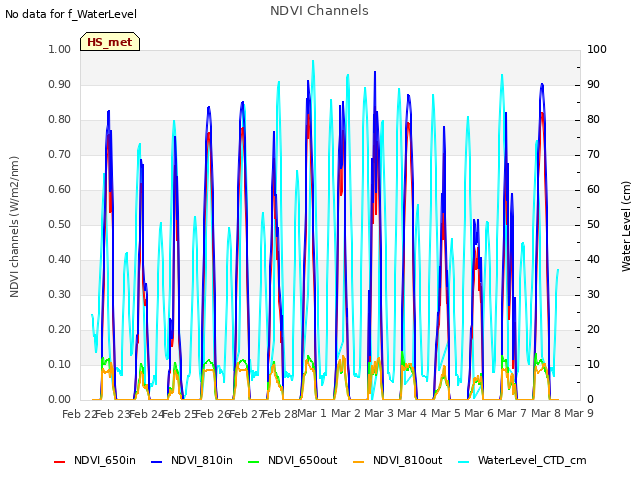
Task: Click the 'NDVI channels (W/m2/nm)' axis label
Action: 14,227
